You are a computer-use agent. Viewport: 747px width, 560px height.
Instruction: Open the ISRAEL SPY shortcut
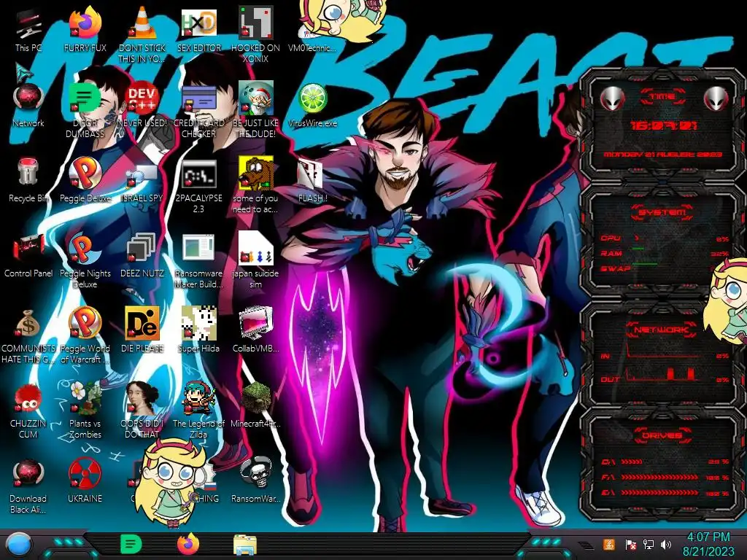pyautogui.click(x=142, y=180)
